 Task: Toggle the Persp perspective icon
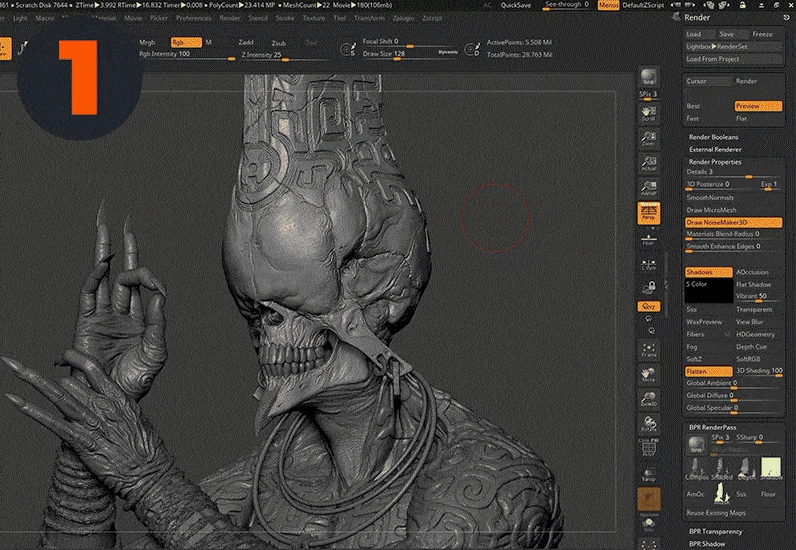(649, 213)
